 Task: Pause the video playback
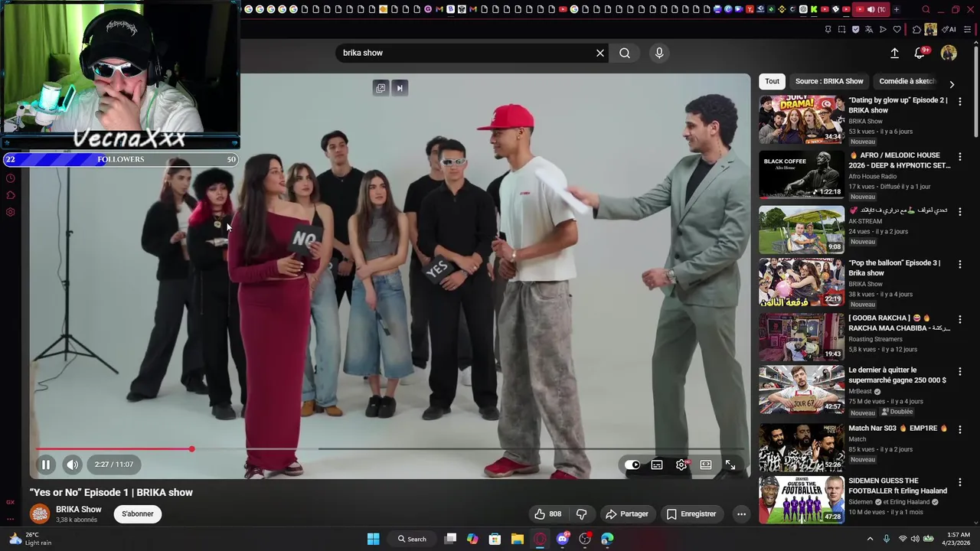pos(46,465)
